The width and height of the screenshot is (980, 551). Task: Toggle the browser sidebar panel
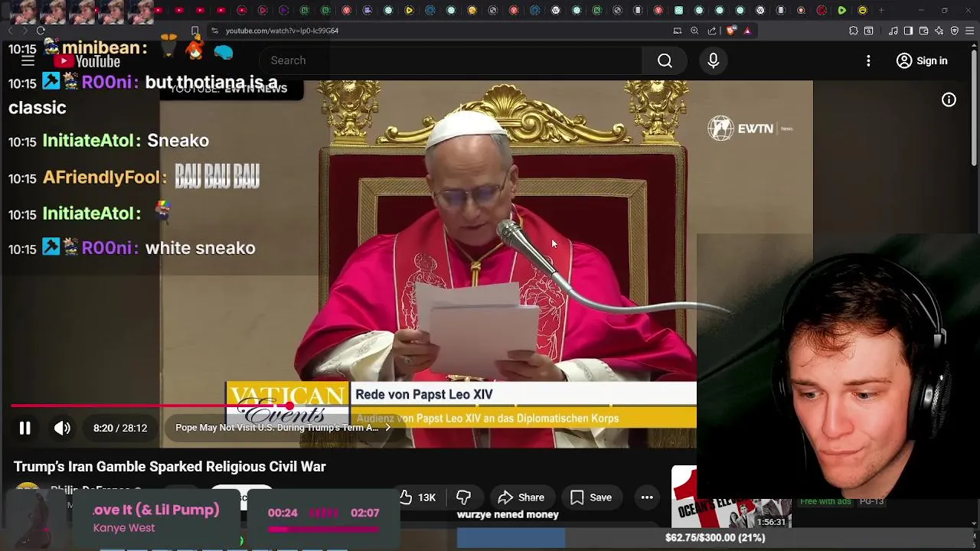[x=908, y=31]
